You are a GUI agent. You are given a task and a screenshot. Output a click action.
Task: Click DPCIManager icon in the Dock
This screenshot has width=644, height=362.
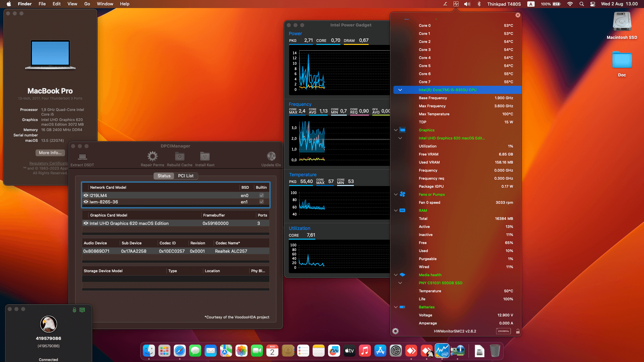[x=458, y=351]
